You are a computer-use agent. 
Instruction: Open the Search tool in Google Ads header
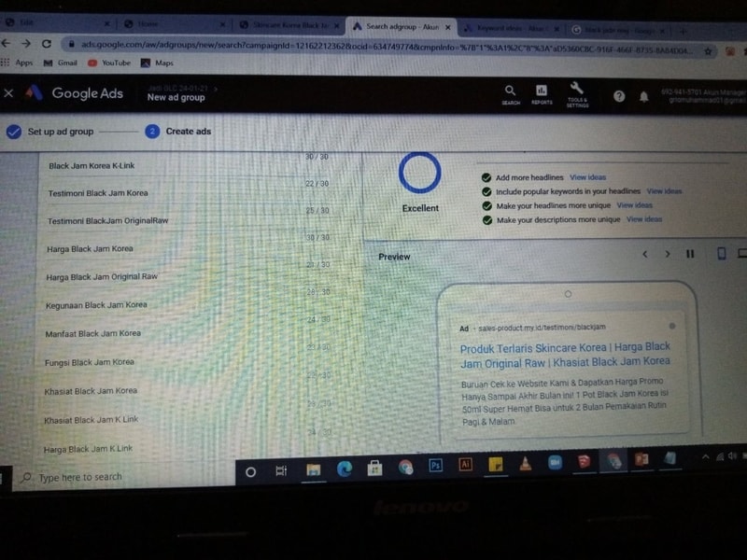pos(510,92)
